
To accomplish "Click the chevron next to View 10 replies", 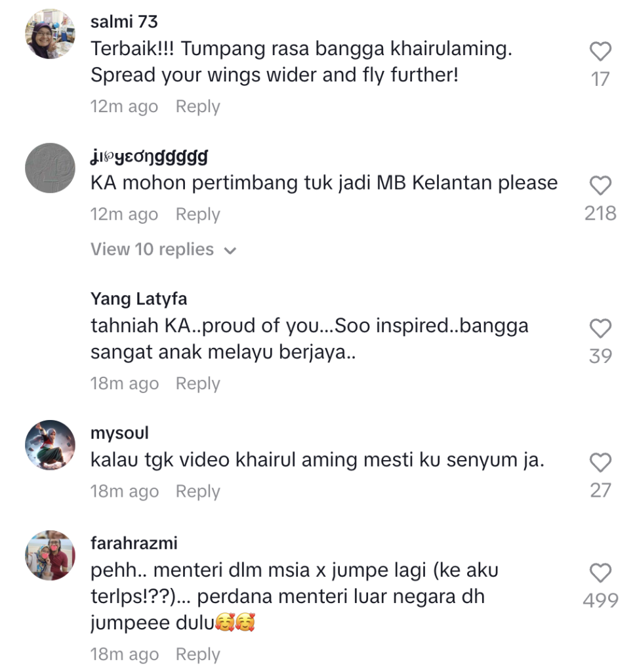I will 230,251.
